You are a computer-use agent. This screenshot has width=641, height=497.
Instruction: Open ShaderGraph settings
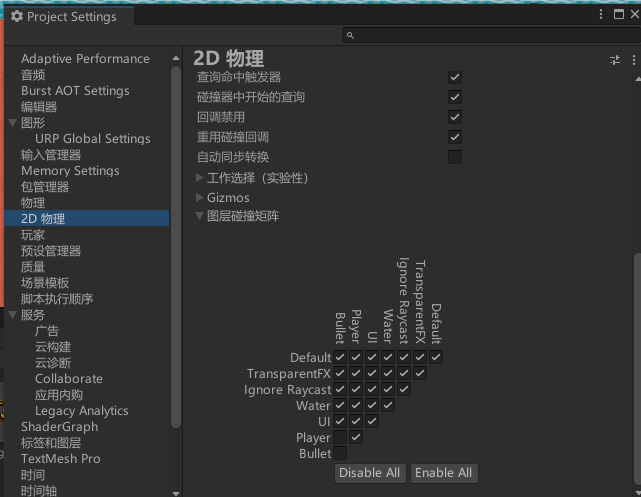tap(60, 427)
